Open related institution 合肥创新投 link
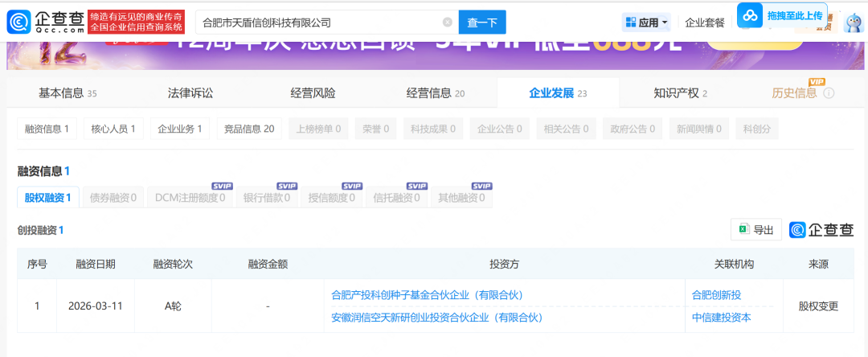This screenshot has height=357, width=868. coord(716,295)
